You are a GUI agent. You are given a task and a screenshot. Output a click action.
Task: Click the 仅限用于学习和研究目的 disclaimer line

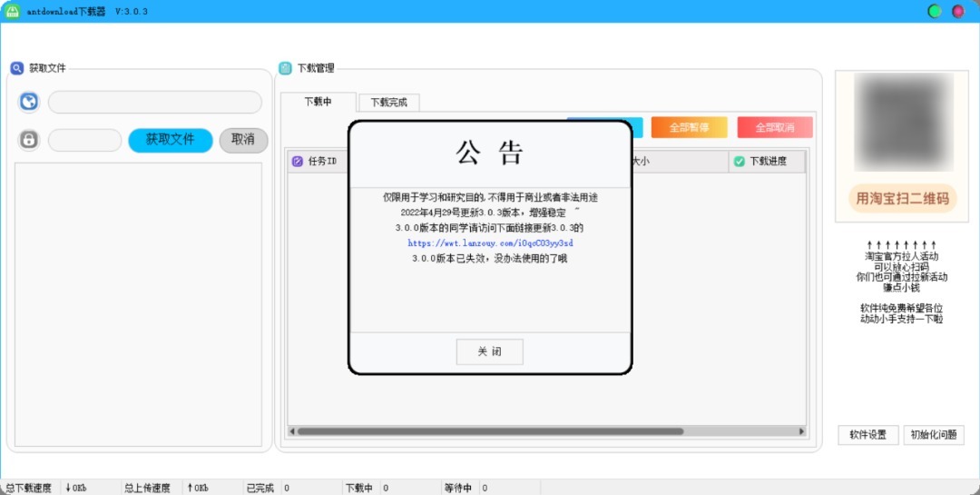[x=491, y=197]
